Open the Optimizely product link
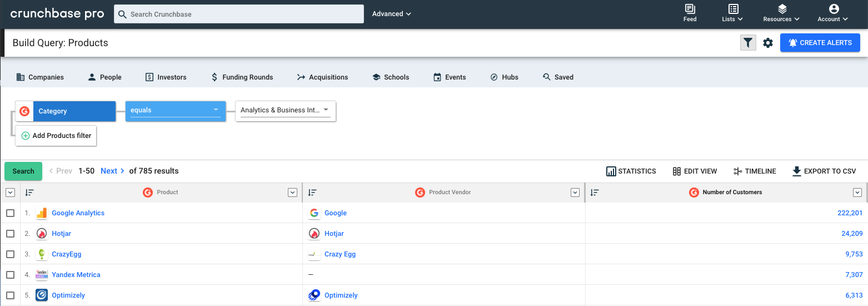This screenshot has width=868, height=306. (68, 295)
